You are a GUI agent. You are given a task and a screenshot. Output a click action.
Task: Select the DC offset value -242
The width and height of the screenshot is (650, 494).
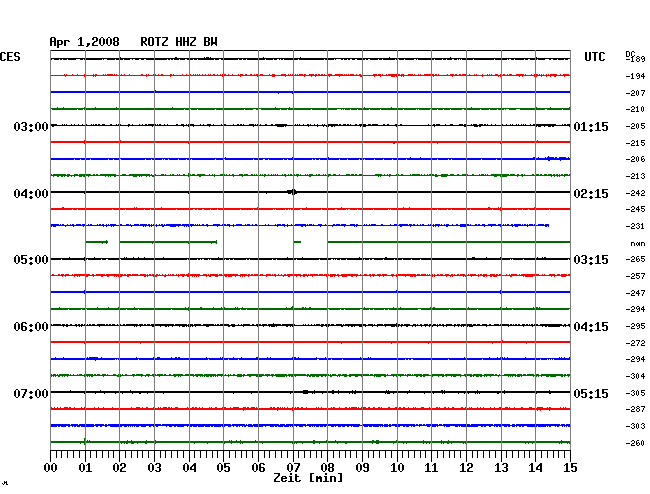click(x=635, y=193)
